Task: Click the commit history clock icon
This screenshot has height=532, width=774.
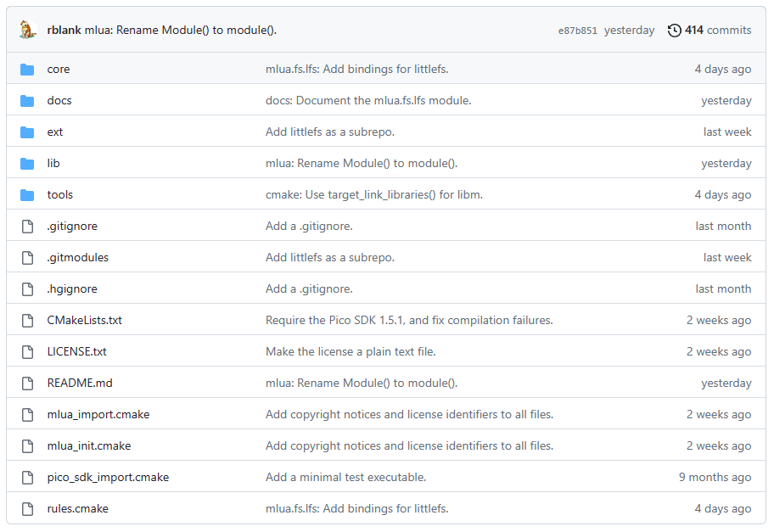Action: (x=675, y=30)
